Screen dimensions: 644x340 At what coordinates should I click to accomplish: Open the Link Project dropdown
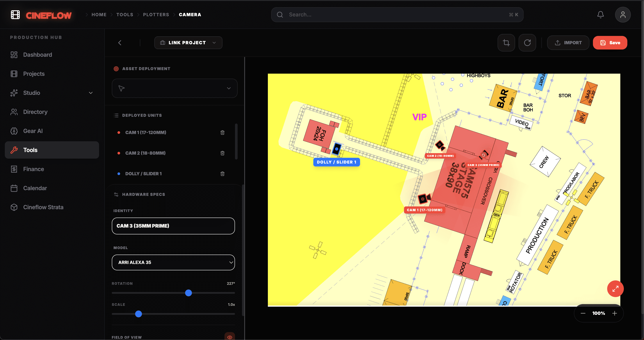[x=188, y=43]
